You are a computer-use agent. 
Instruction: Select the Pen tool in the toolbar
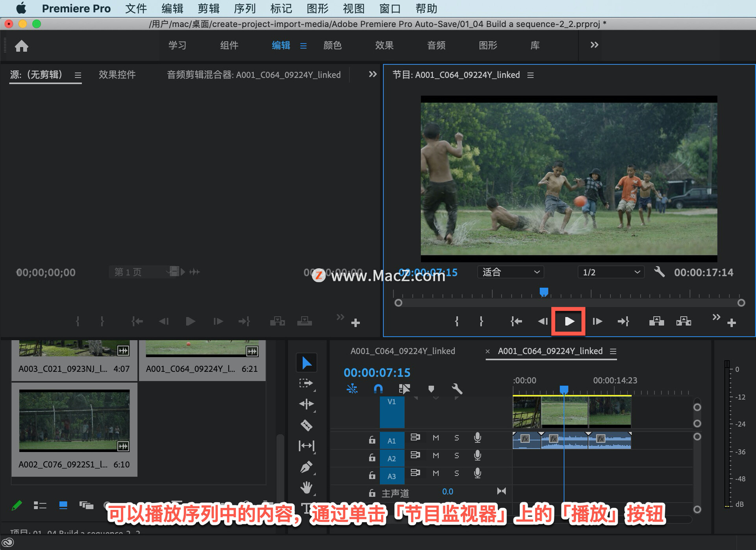pos(306,467)
